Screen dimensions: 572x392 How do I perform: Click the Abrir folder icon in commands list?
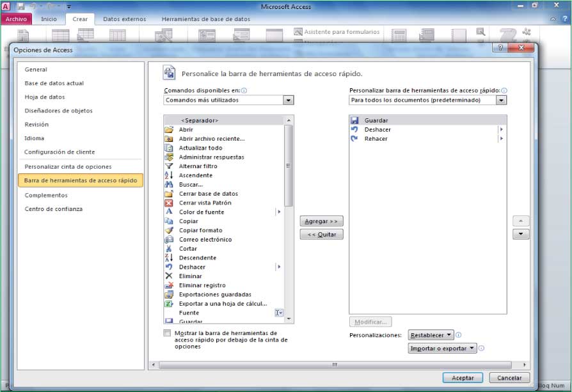(x=168, y=129)
